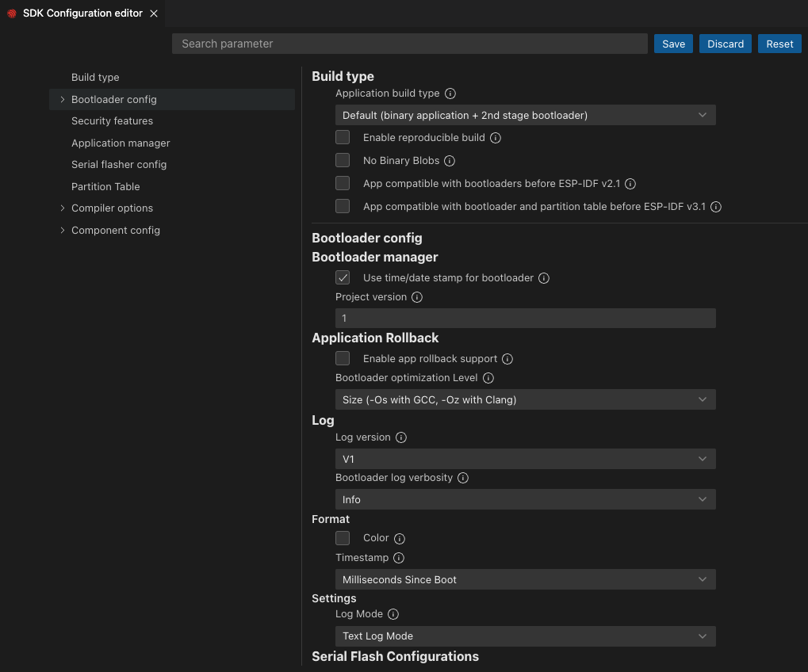Go to Partition Table section in sidebar
Screen dimensions: 808x672
[x=105, y=187]
